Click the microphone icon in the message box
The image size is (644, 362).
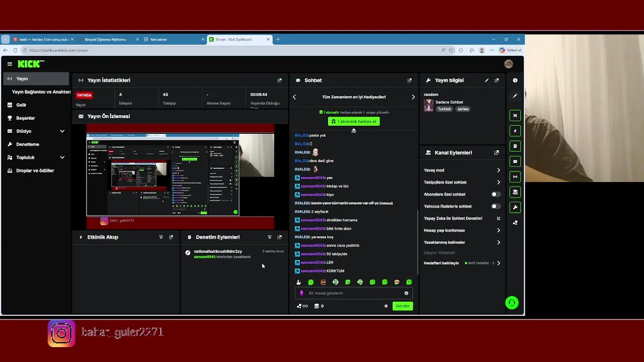click(x=302, y=293)
